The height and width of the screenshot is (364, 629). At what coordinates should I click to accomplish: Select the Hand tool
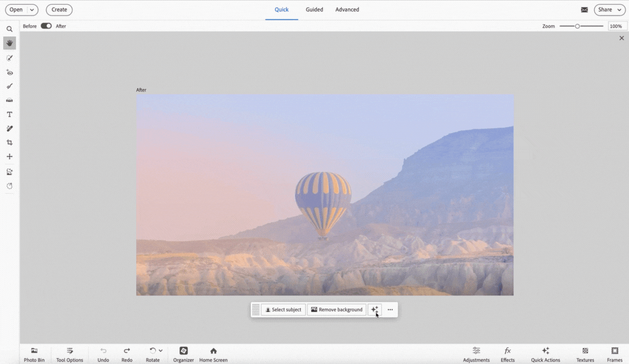click(x=9, y=43)
